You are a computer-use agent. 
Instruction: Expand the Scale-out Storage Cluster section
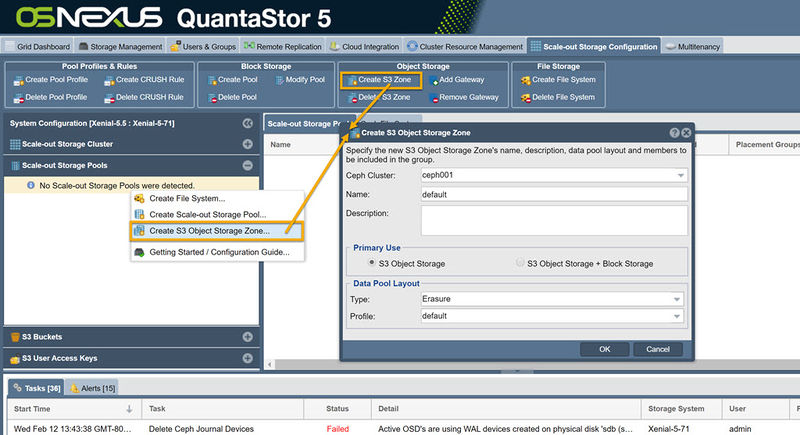pos(247,144)
